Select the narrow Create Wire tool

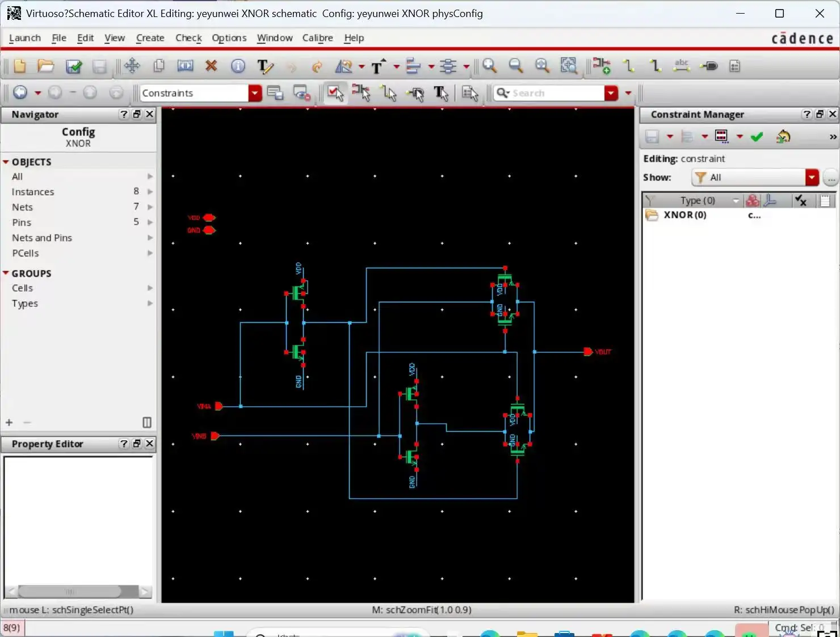pos(628,66)
